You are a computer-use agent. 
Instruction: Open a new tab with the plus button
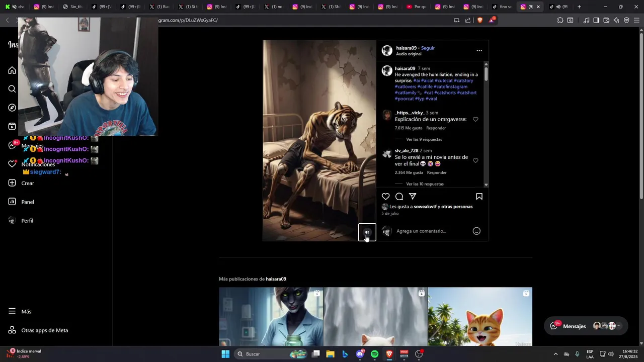579,7
